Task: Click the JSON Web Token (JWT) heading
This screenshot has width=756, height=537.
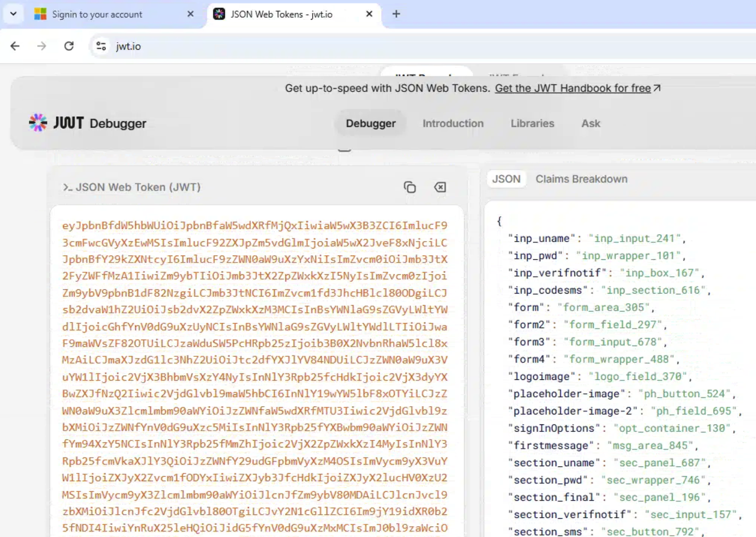Action: click(x=138, y=187)
